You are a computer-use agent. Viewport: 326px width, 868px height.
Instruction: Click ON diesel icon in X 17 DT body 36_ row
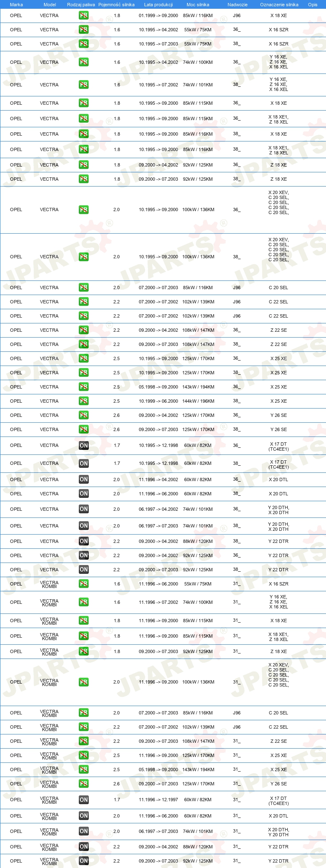83,445
